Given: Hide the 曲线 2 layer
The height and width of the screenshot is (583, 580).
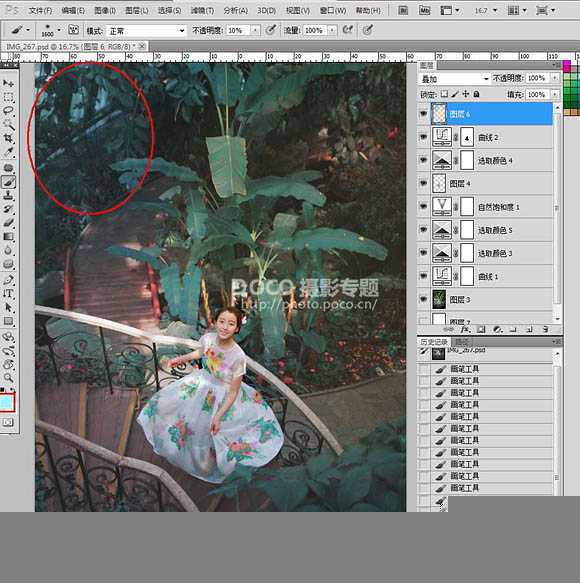Looking at the screenshot, I should (x=423, y=137).
